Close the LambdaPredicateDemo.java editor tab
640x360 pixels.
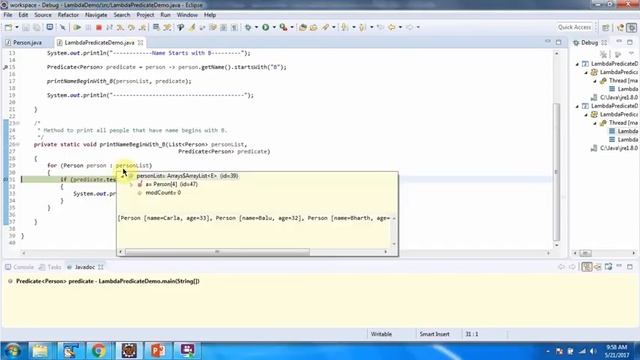point(140,42)
